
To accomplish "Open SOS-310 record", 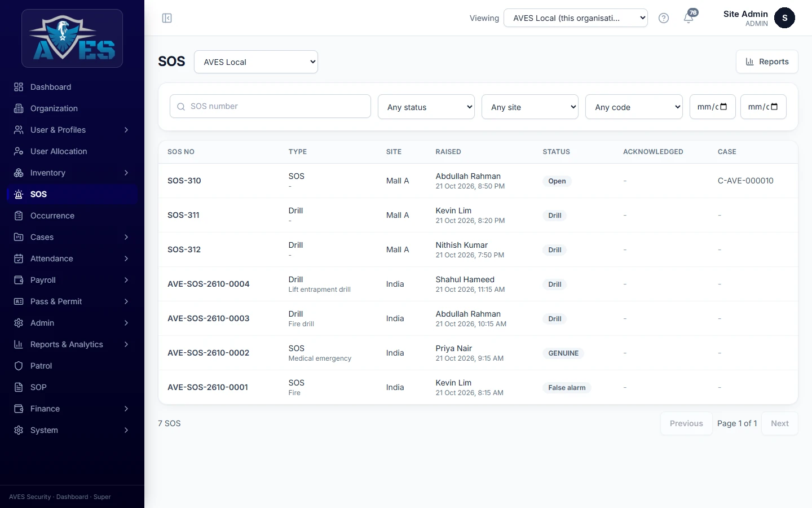I will (184, 181).
